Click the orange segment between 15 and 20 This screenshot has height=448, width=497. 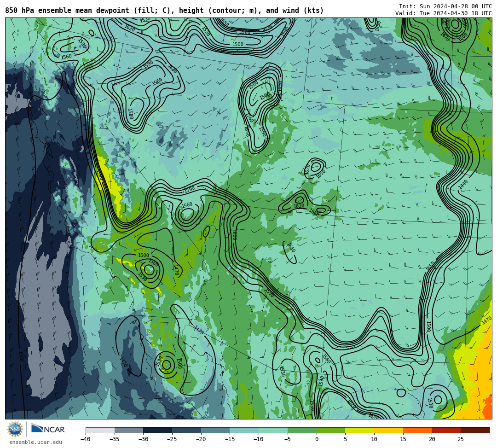point(417,430)
